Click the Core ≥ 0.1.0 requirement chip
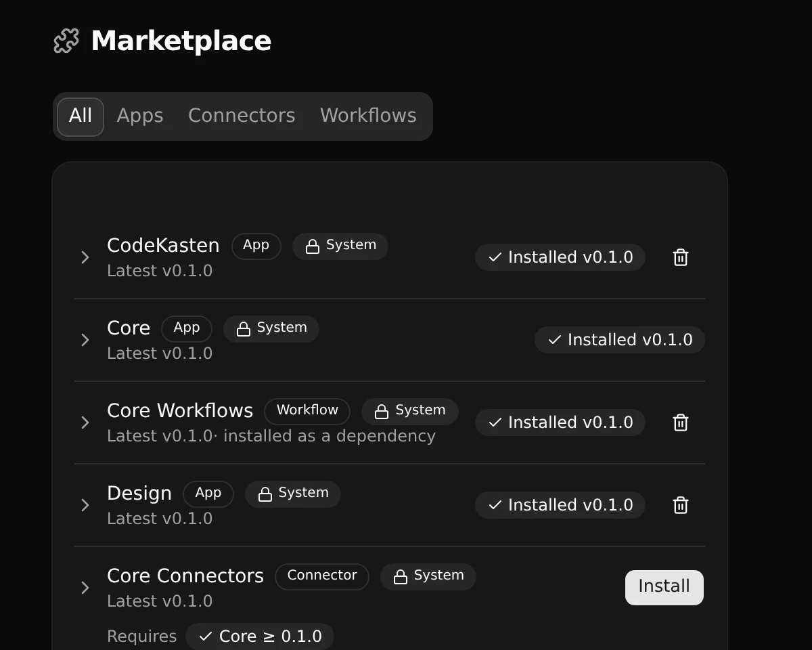 (260, 636)
